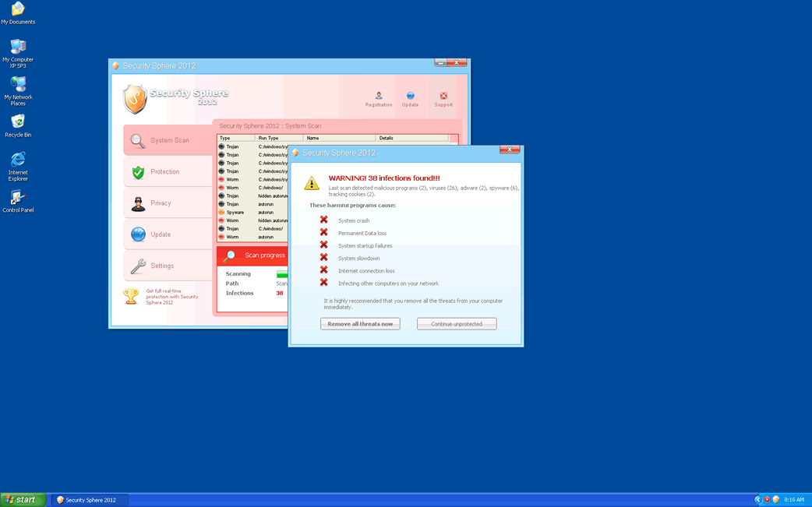Open Settings via the wrench icon
Viewport: 812px width, 507px height.
pyautogui.click(x=138, y=265)
